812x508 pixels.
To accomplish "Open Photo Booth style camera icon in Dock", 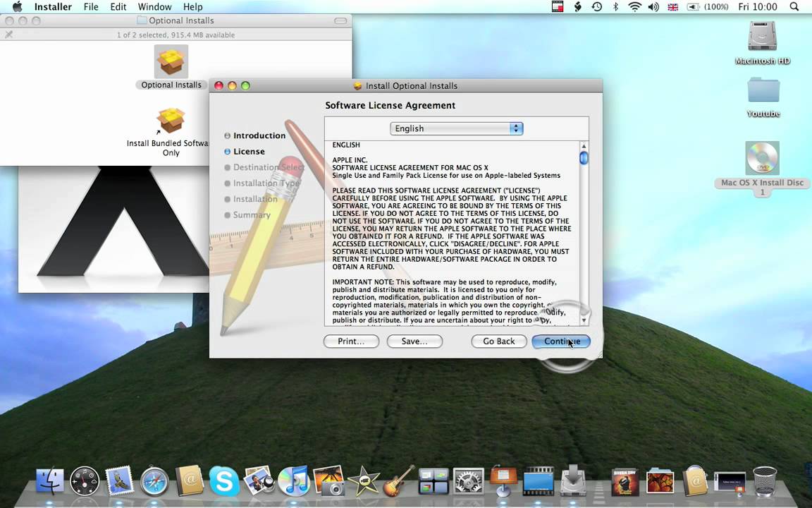I will click(x=328, y=480).
